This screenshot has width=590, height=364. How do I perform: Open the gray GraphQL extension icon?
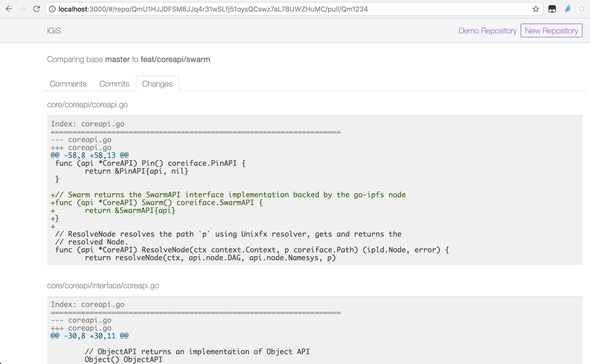click(581, 9)
